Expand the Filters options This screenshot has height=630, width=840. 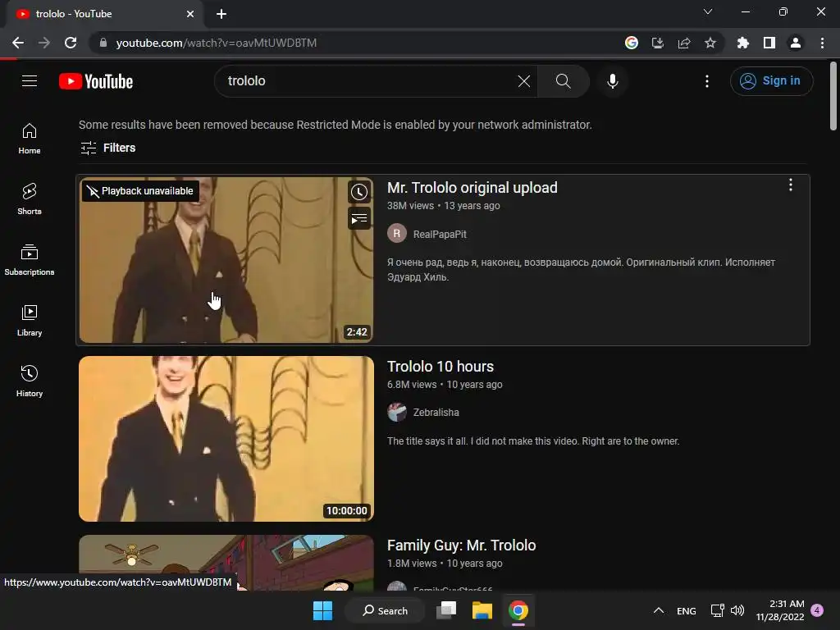(x=107, y=148)
